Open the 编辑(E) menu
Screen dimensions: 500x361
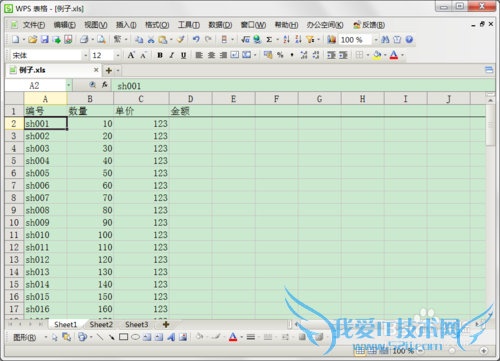tap(65, 25)
